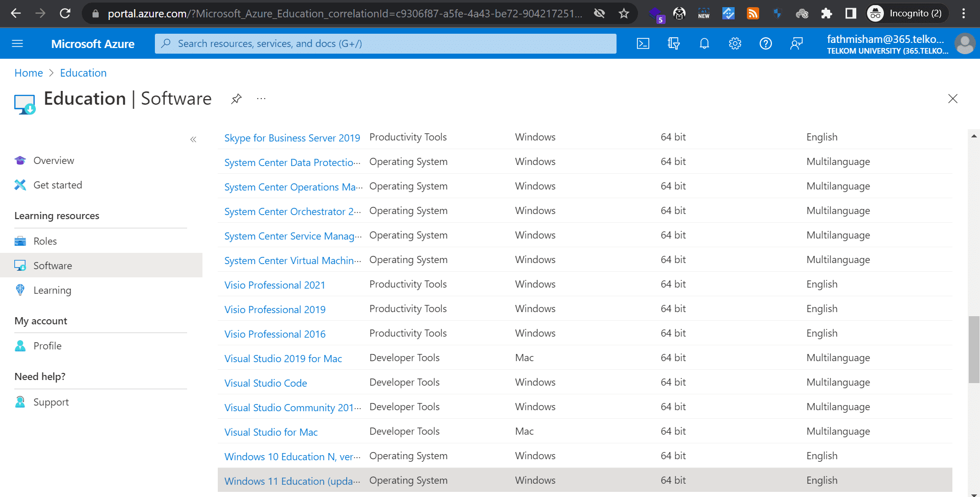Focus the Search resources input field
The height and width of the screenshot is (497, 980).
(x=385, y=44)
